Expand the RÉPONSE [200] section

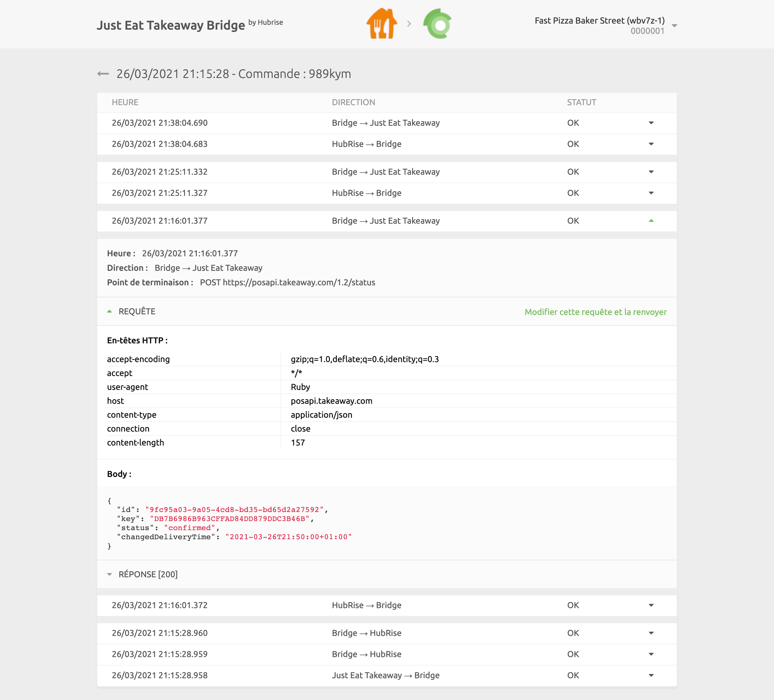tap(109, 574)
